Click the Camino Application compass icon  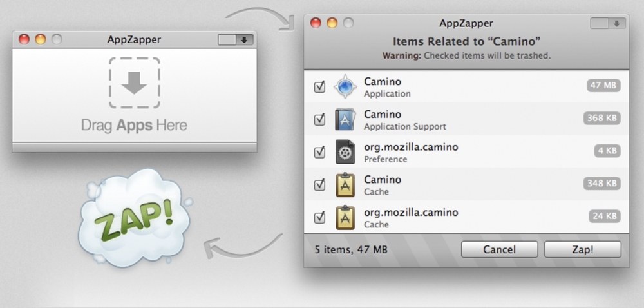[x=345, y=86]
